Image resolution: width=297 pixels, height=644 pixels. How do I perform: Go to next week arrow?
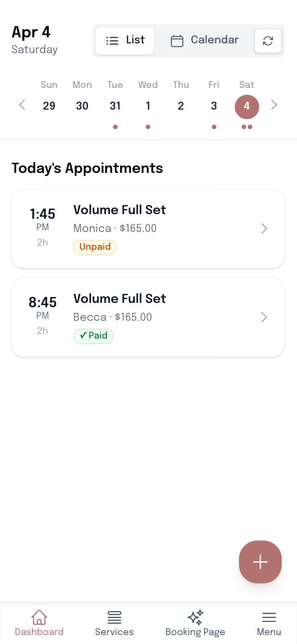coord(274,105)
